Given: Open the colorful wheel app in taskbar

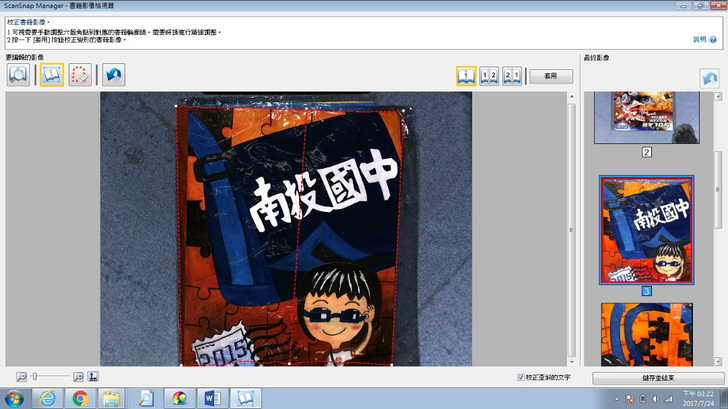Looking at the screenshot, I should pos(179,398).
